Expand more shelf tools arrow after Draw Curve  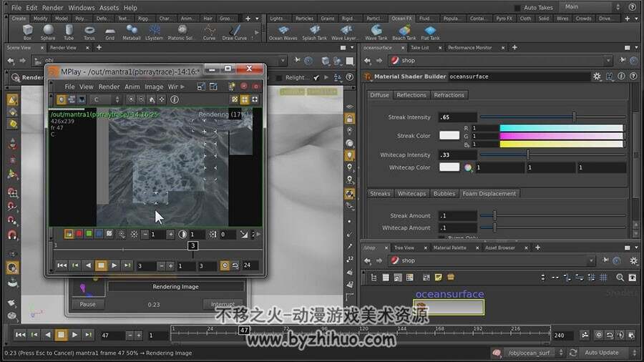click(256, 32)
